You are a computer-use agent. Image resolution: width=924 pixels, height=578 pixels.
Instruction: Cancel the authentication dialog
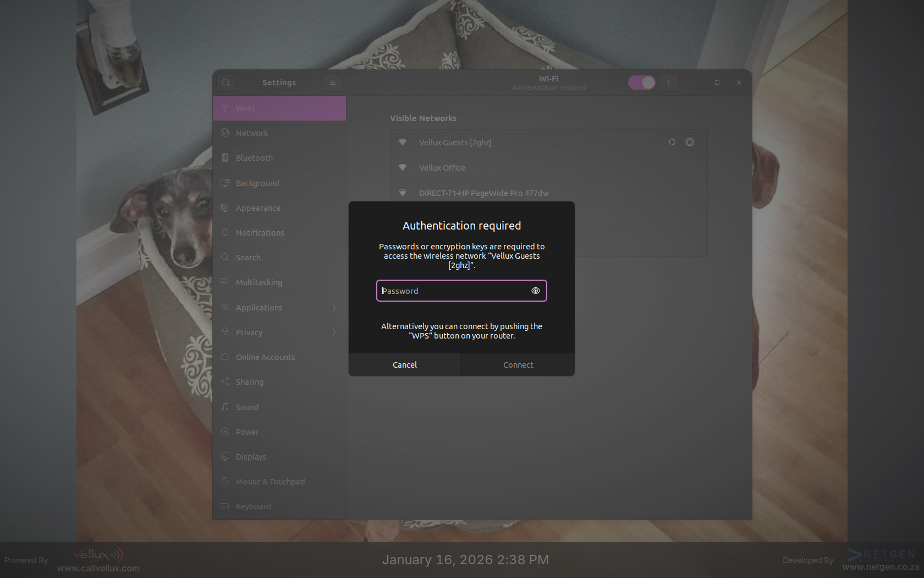coord(405,365)
